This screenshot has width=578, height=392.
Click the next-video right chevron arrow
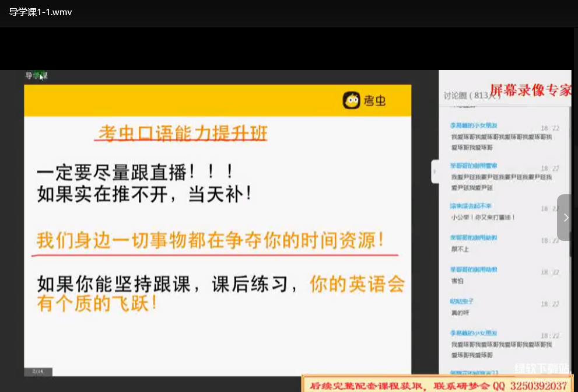click(x=566, y=218)
